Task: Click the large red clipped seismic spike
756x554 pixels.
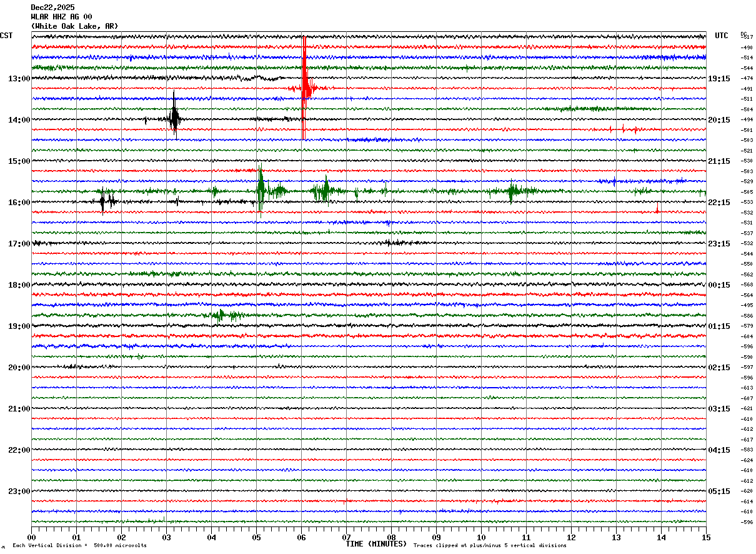Action: tap(304, 88)
